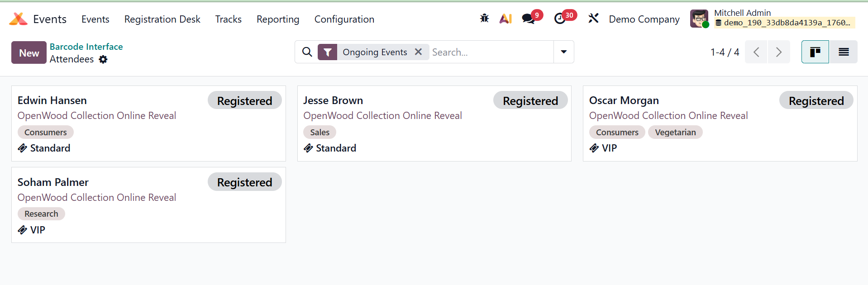Expand the search options dropdown arrow
This screenshot has width=868, height=285.
[x=563, y=52]
